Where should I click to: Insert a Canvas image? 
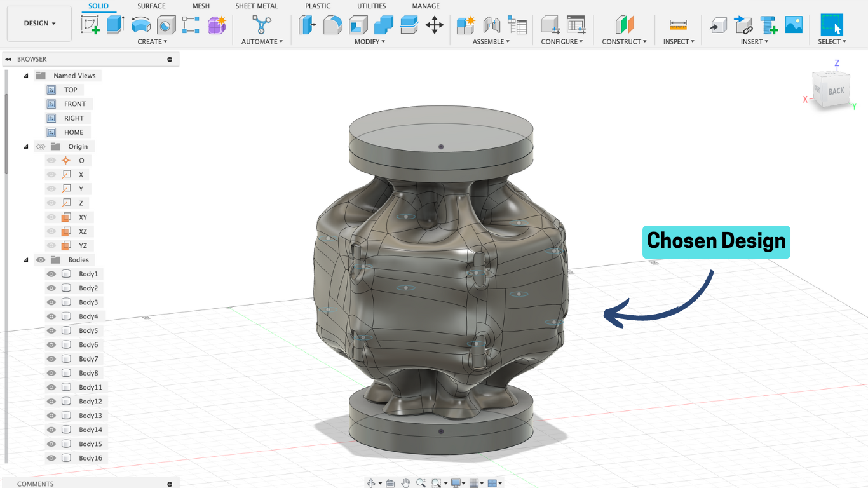tap(793, 25)
